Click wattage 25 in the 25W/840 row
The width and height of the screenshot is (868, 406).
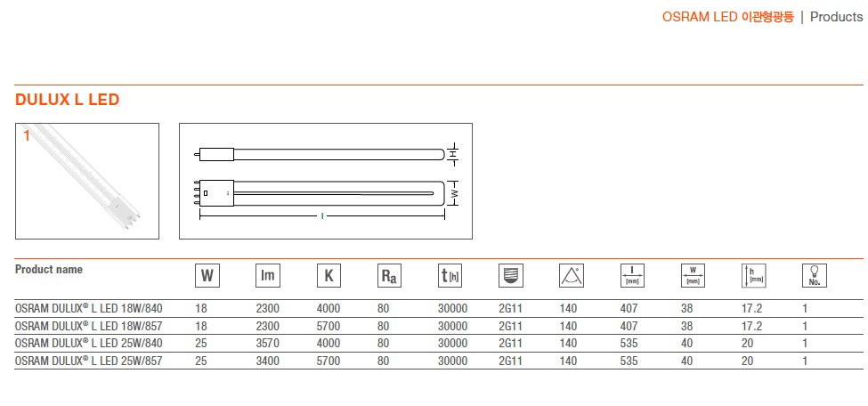[201, 344]
